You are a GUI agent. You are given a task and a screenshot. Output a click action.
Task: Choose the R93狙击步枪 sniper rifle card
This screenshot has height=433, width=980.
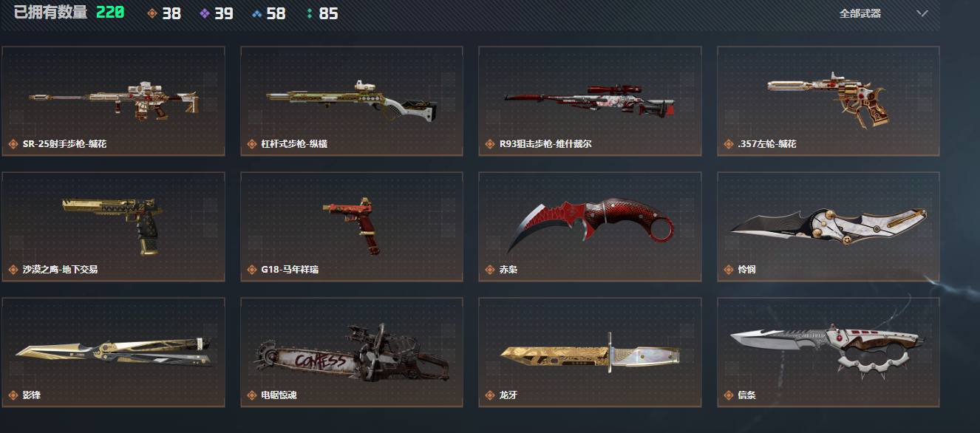pos(590,101)
